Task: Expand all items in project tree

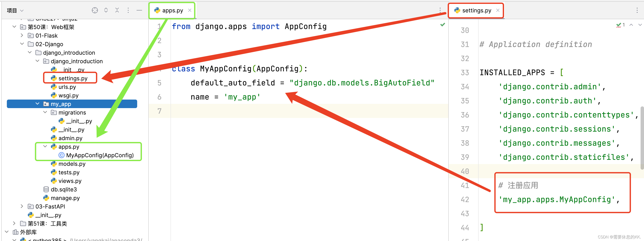Action: point(106,10)
